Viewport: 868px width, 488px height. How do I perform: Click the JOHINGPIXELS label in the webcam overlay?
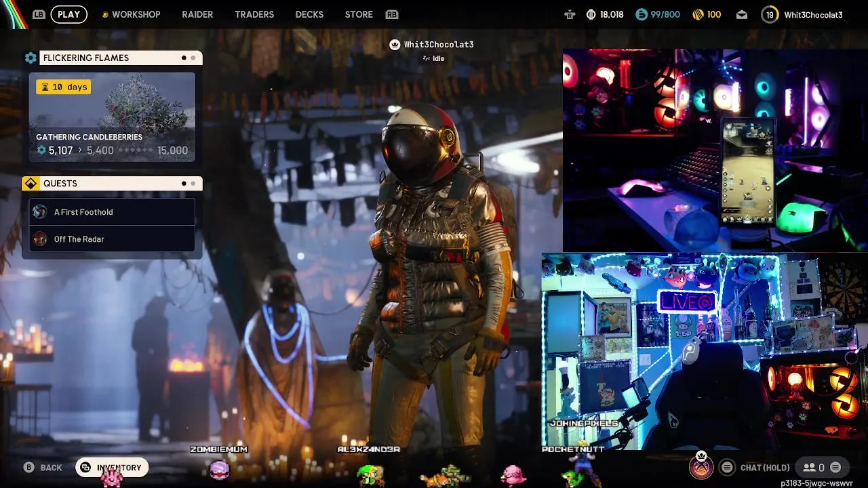[x=583, y=423]
